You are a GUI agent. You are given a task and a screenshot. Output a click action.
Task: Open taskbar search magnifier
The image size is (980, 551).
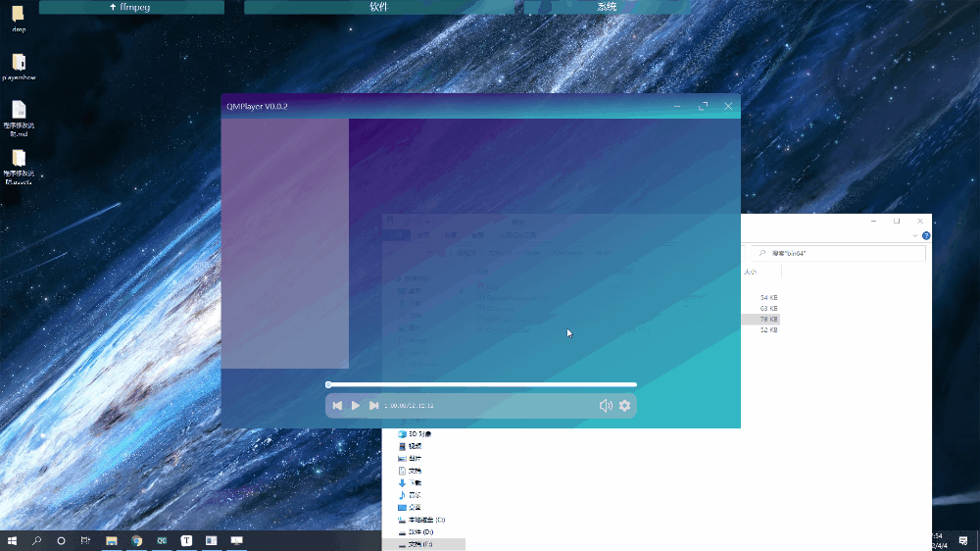(37, 540)
